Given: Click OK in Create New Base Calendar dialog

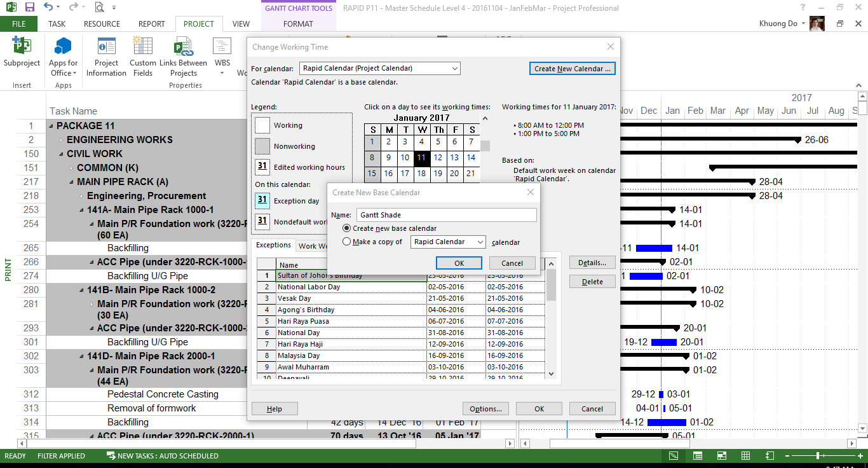Looking at the screenshot, I should (x=459, y=263).
